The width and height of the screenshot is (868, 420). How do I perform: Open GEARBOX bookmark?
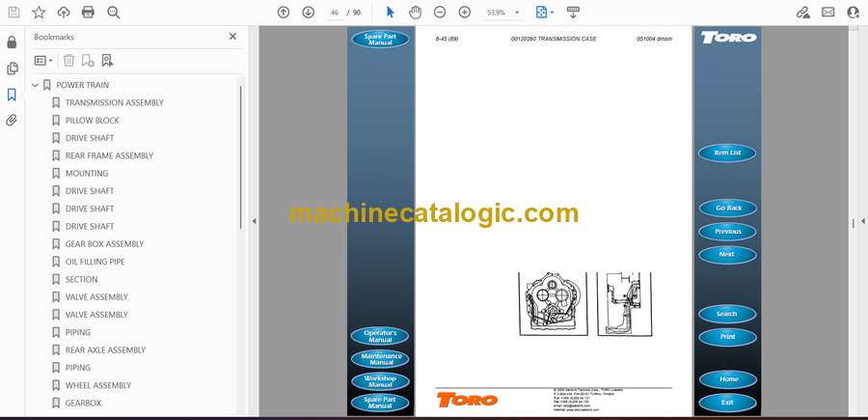click(x=83, y=403)
